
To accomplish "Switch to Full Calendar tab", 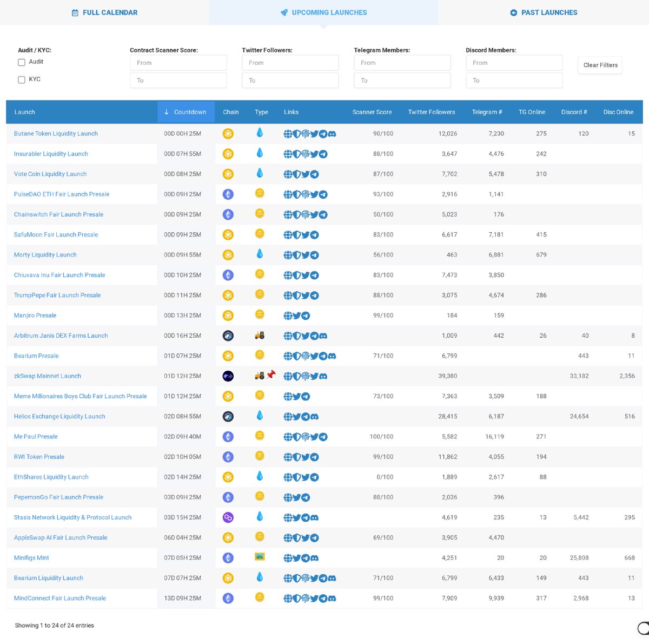I will 104,12.
